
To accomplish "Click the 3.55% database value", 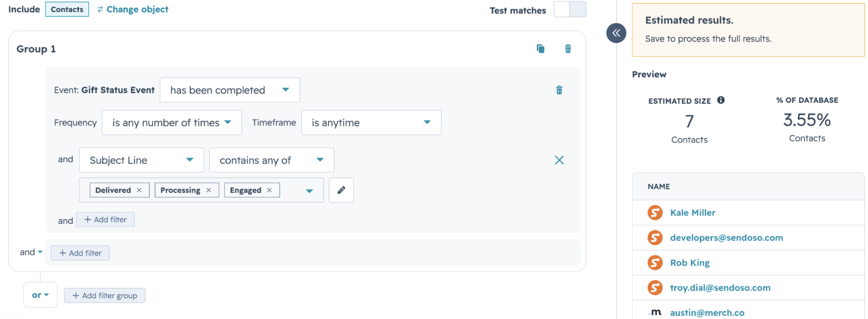I will click(807, 120).
